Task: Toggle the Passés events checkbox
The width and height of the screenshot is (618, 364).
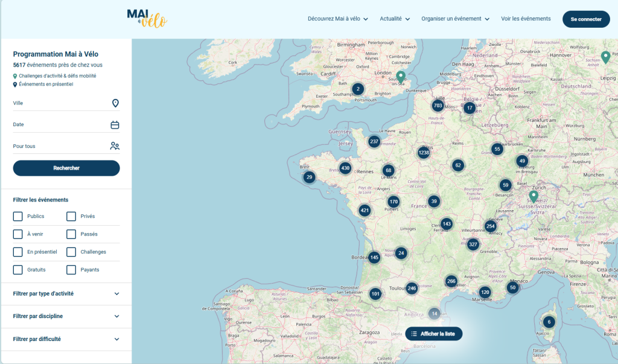Action: 71,234
